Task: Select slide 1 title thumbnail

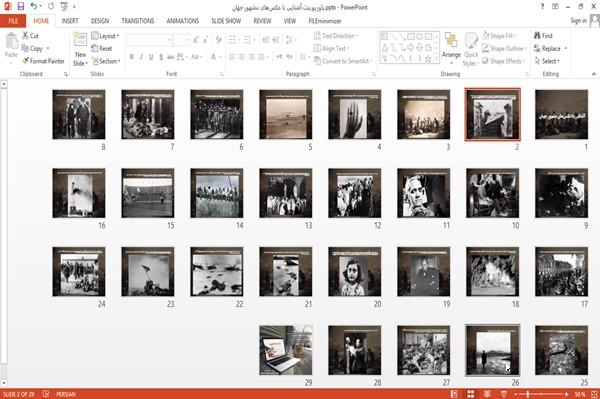Action: (x=561, y=114)
